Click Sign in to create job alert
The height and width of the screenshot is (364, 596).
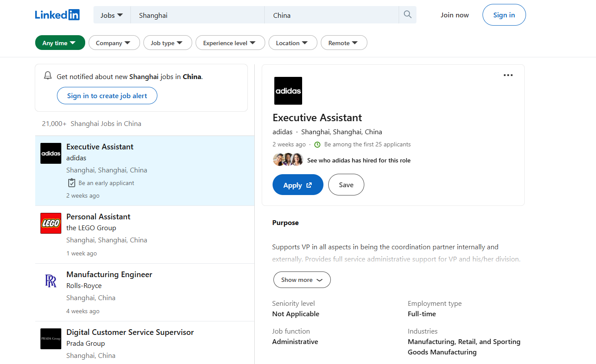[x=107, y=96]
